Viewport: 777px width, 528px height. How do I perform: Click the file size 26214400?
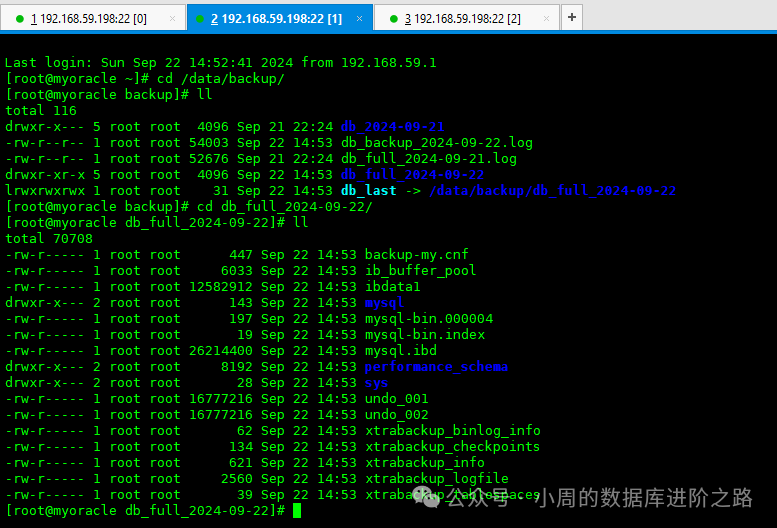tap(221, 351)
